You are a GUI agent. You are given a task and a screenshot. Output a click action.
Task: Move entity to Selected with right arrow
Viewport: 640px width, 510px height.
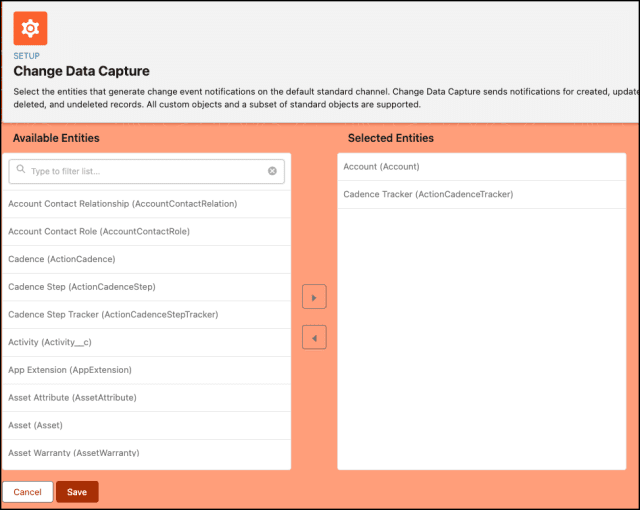[314, 297]
